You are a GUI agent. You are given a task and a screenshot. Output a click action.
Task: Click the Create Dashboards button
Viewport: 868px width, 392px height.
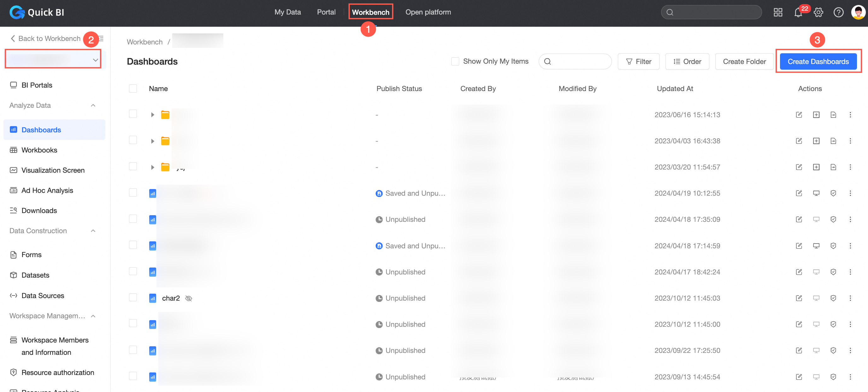818,62
